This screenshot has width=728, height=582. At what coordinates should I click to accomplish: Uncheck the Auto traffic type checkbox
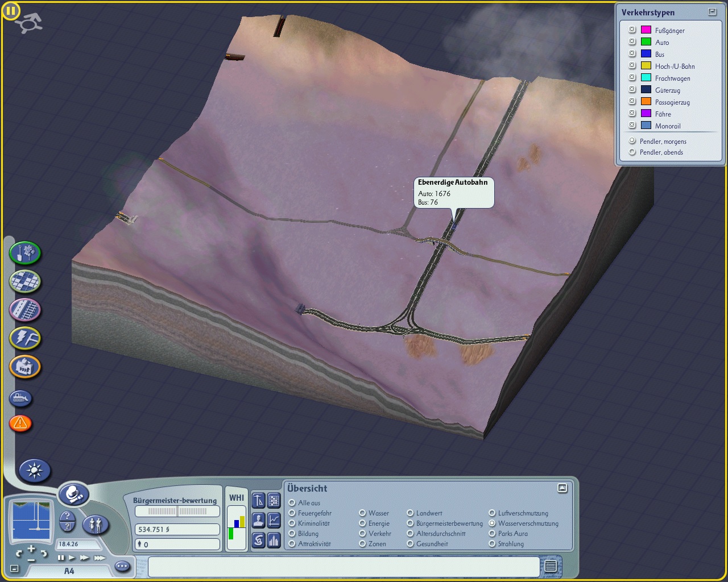click(632, 41)
